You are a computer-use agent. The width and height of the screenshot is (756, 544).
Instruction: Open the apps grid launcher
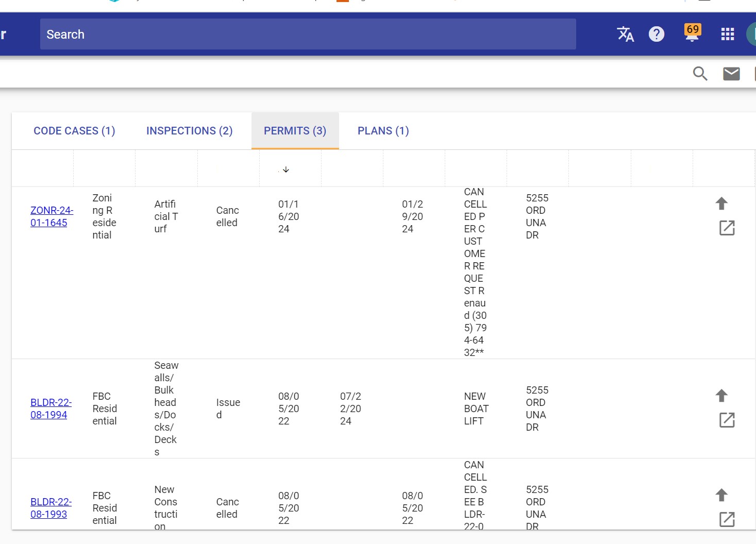tap(727, 35)
